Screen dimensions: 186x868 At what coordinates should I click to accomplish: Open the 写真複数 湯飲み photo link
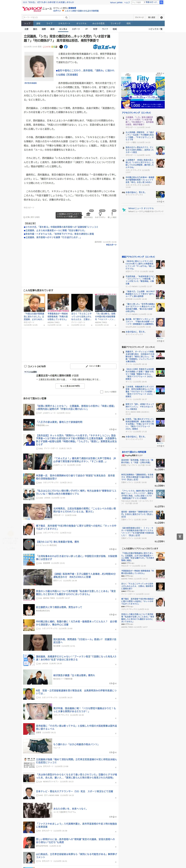(x=85, y=72)
